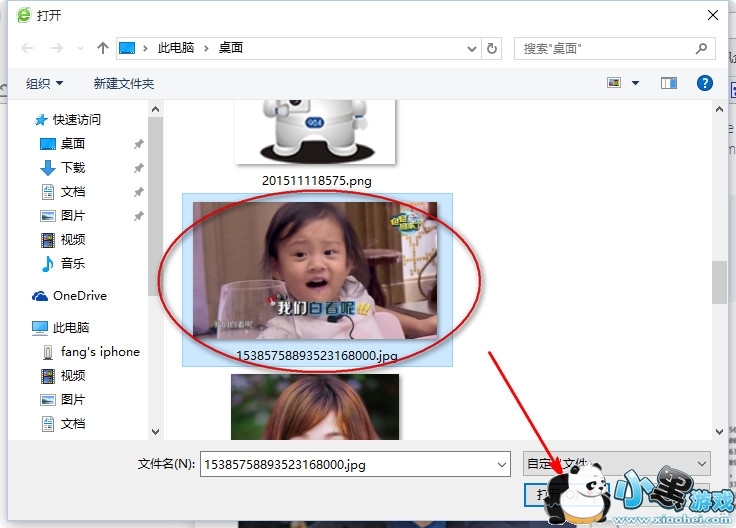736x528 pixels.
Task: Open OneDrive in the sidebar
Action: tap(79, 296)
